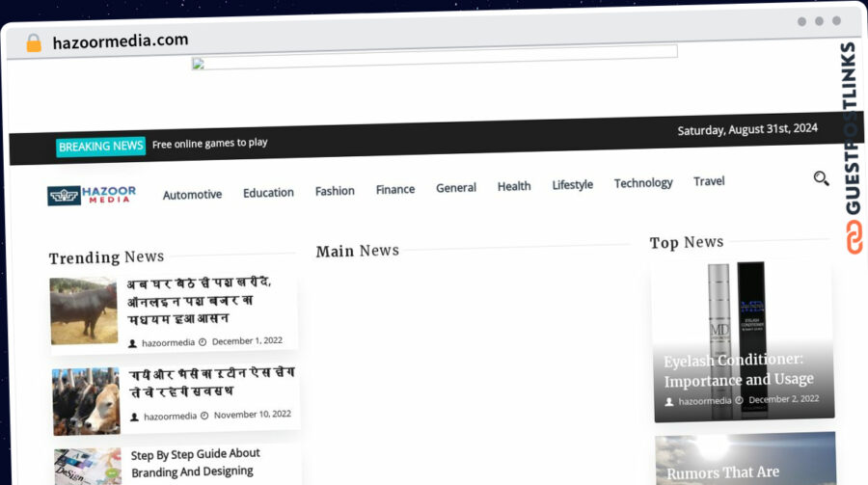Open 'Free online games to play' headline
The image size is (868, 485).
[210, 144]
